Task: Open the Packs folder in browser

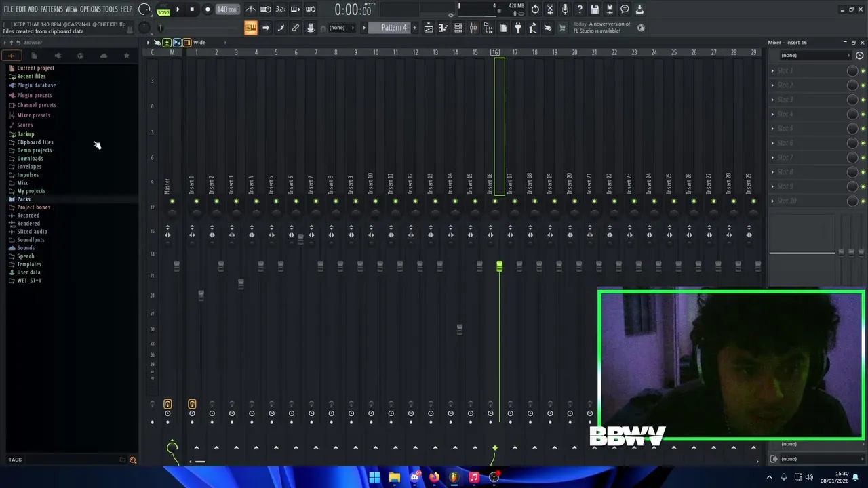Action: point(24,199)
